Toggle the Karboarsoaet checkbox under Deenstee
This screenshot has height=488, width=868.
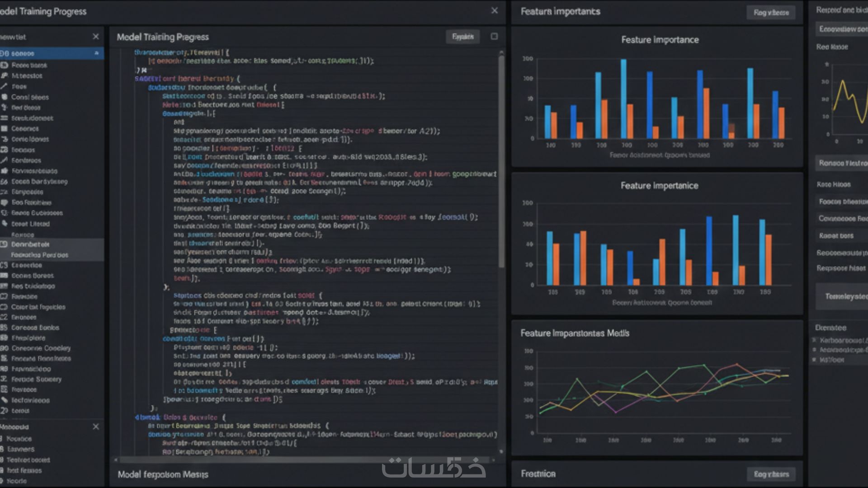(x=814, y=340)
